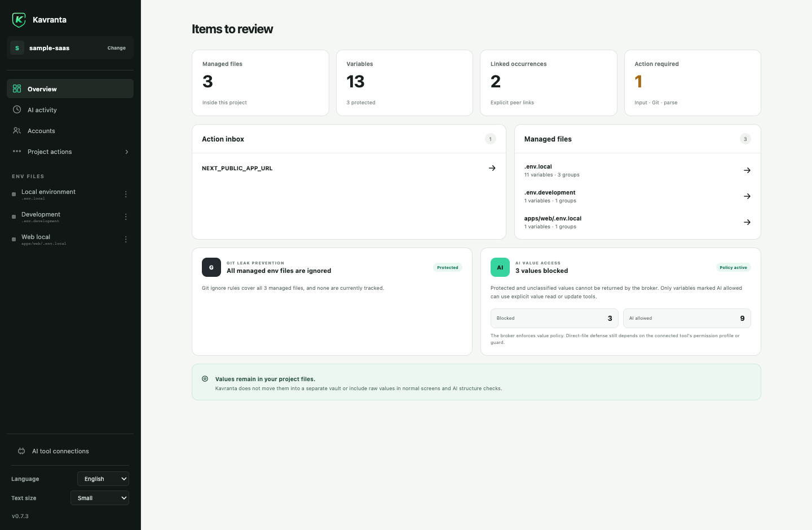This screenshot has height=530, width=812.
Task: Open the Development file kebab menu
Action: (x=126, y=217)
